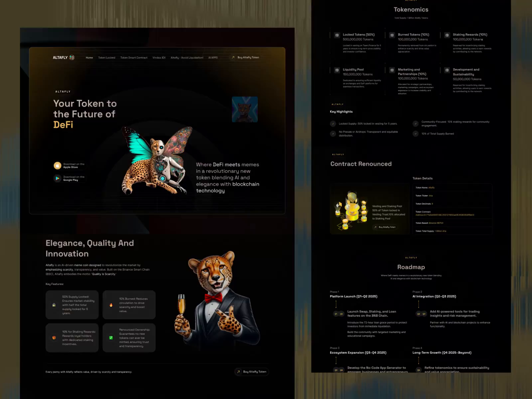Click the 10% Burned feature card text
Image resolution: width=532 pixels, height=399 pixels.
click(x=133, y=305)
